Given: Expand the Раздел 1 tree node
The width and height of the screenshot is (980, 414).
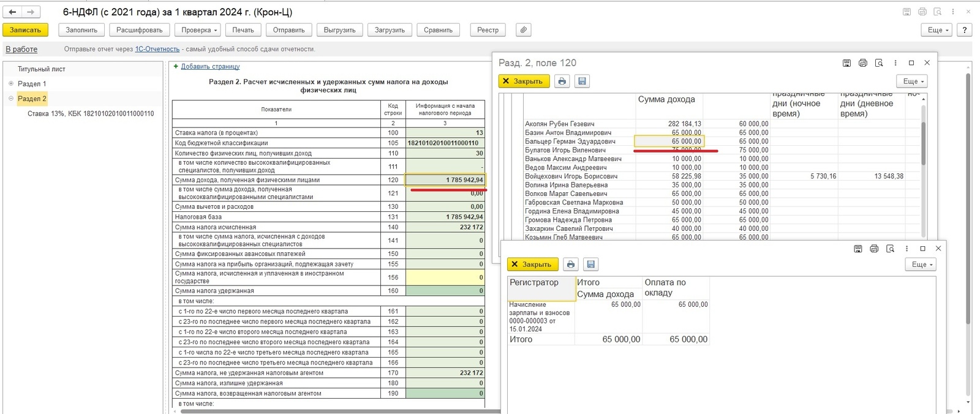Looking at the screenshot, I should point(11,84).
